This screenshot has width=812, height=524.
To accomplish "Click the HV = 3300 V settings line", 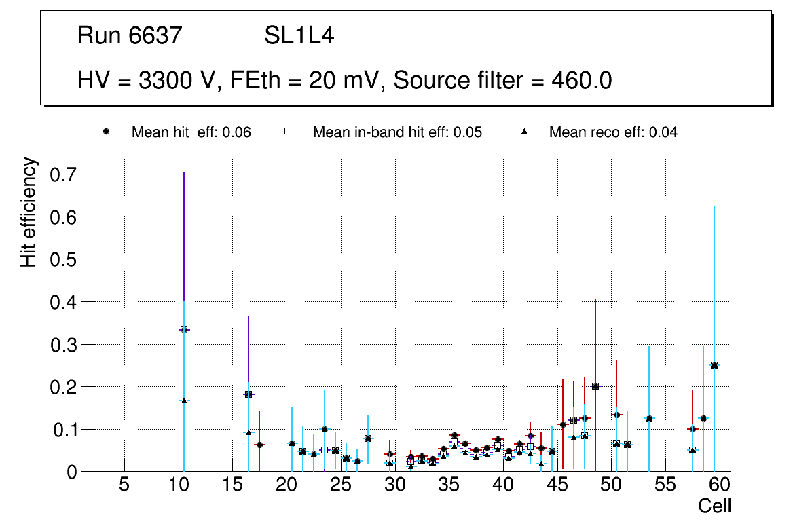I will pos(345,81).
